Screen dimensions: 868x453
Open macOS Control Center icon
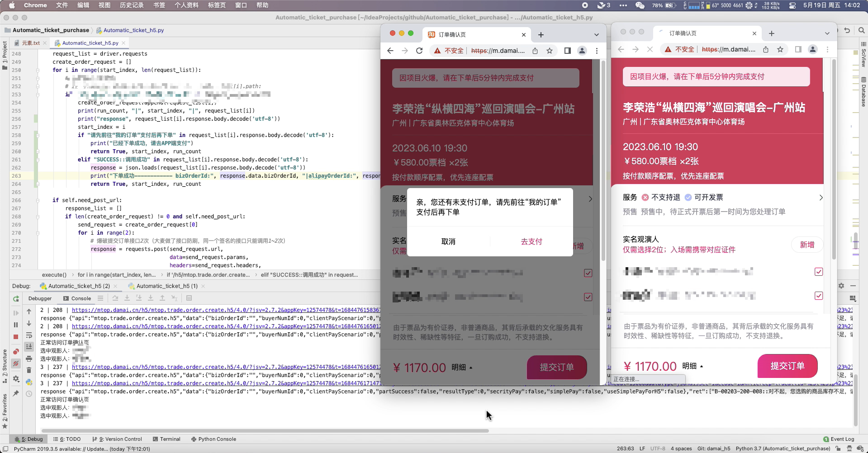(x=792, y=5)
